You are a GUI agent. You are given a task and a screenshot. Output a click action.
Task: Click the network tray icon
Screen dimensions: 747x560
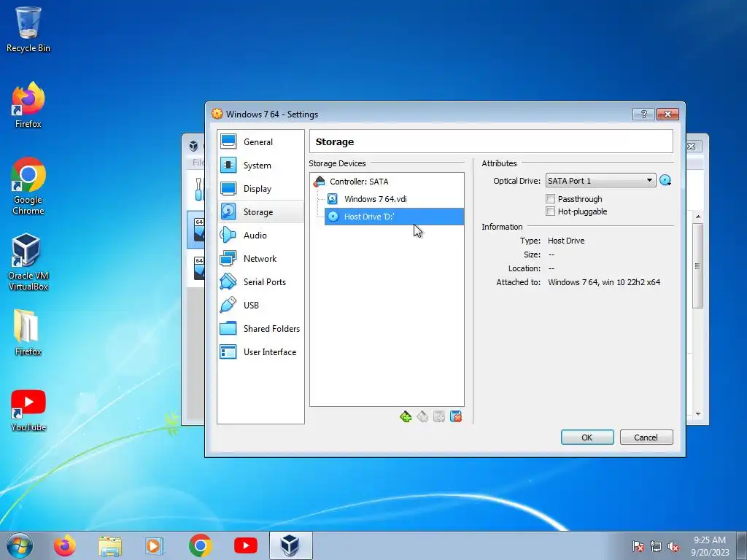656,546
